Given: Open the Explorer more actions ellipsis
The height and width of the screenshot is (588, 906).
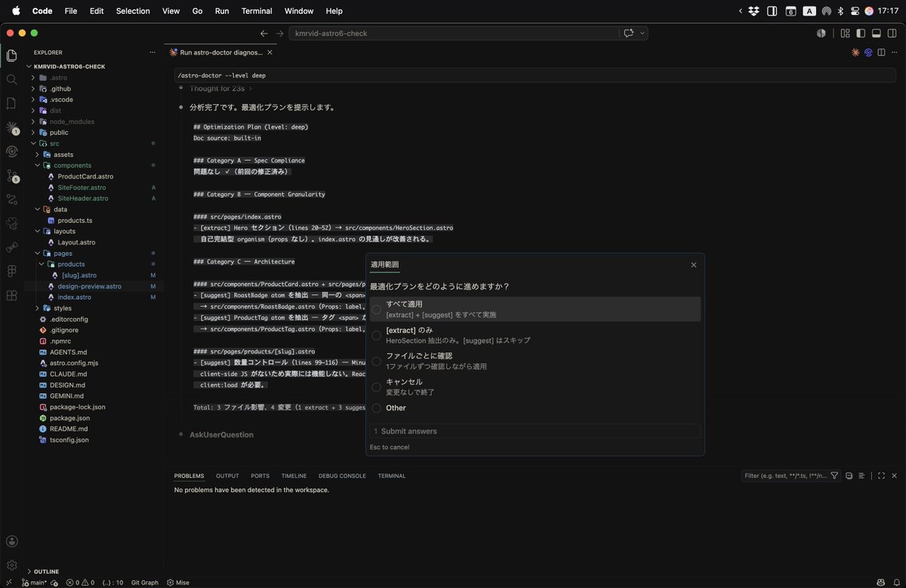Looking at the screenshot, I should (153, 52).
